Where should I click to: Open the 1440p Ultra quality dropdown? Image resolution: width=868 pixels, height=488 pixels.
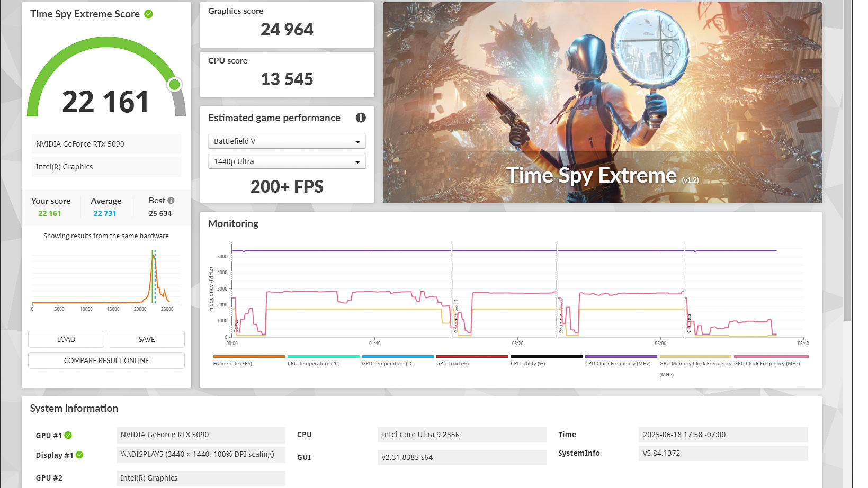(x=287, y=161)
